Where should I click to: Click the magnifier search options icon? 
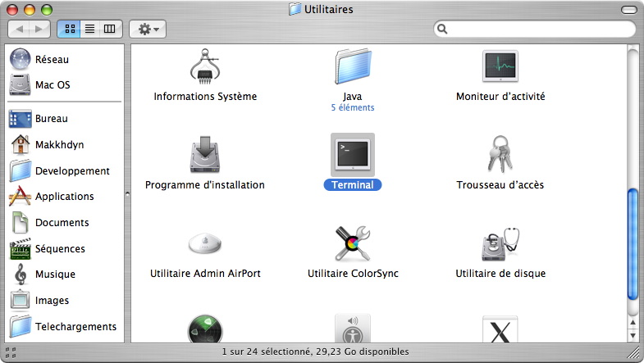click(442, 29)
